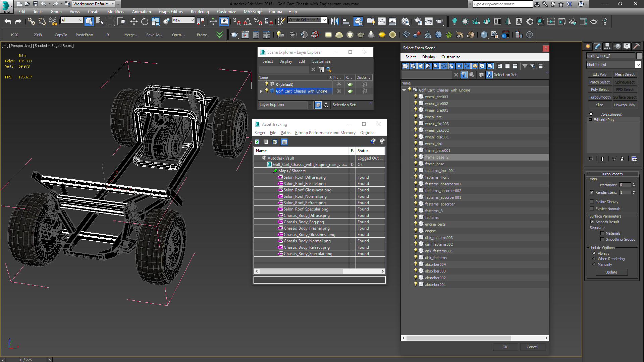Switch Asset Tracking to table view icon
This screenshot has width=644, height=362.
284,142
